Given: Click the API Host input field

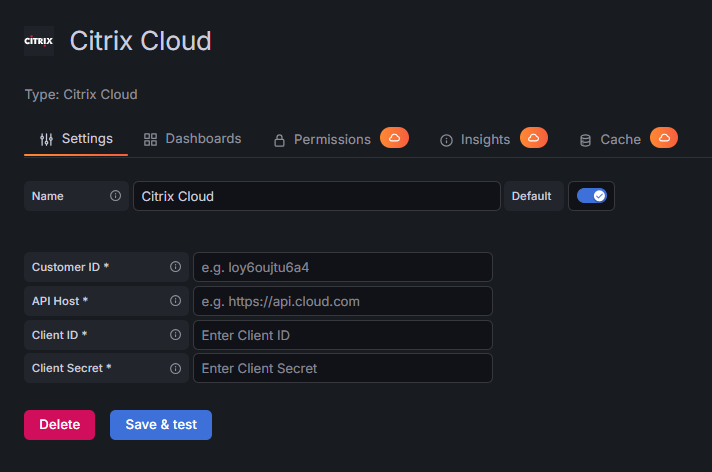Looking at the screenshot, I should (343, 301).
